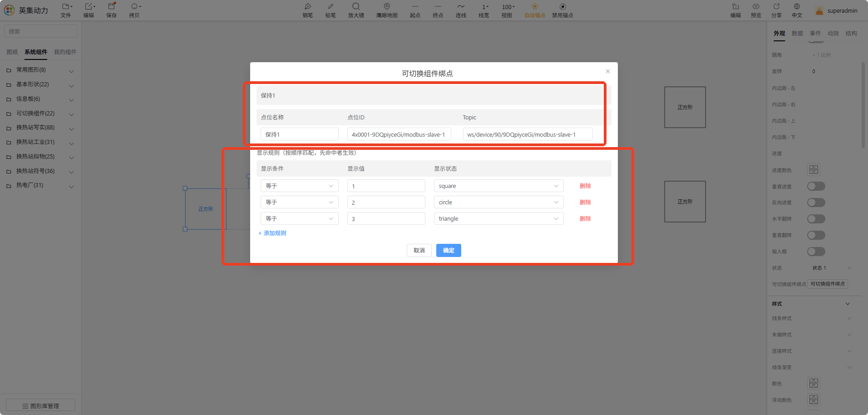Open the 进度颜色 color swatch

coord(814,169)
